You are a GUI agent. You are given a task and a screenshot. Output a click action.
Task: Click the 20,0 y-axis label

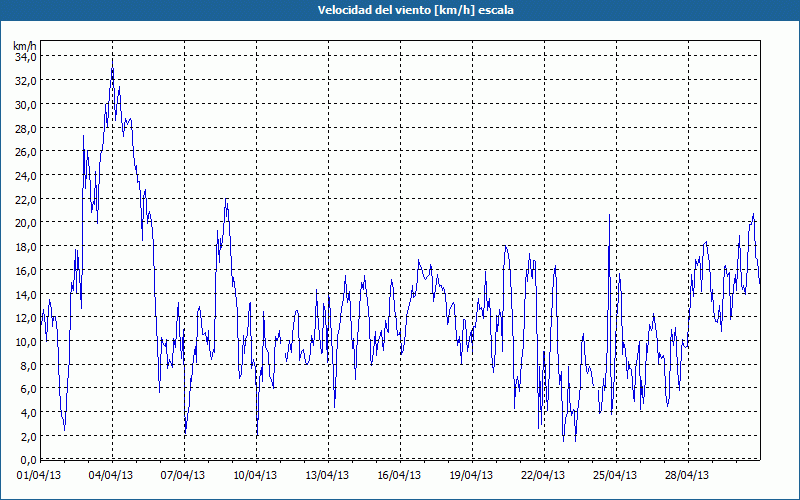click(26, 223)
